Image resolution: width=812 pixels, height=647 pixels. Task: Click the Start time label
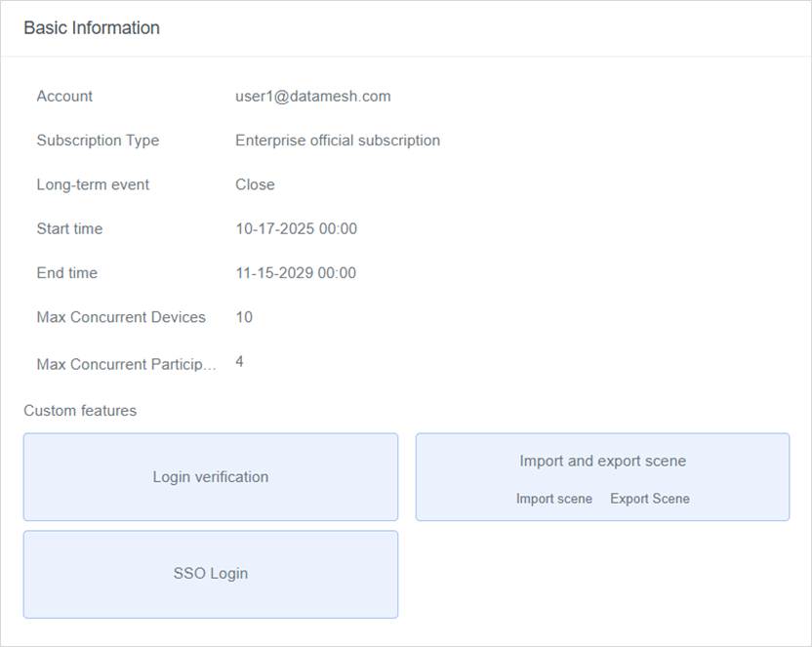[x=69, y=228]
